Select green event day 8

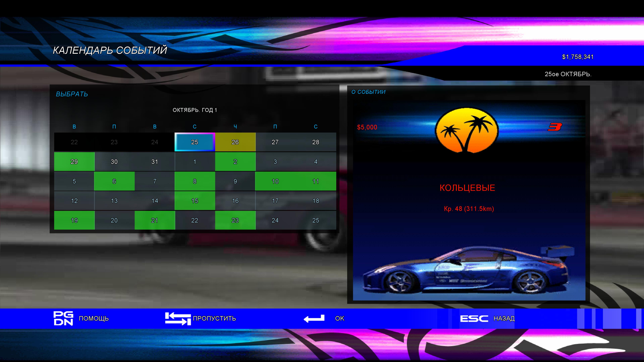pos(195,181)
